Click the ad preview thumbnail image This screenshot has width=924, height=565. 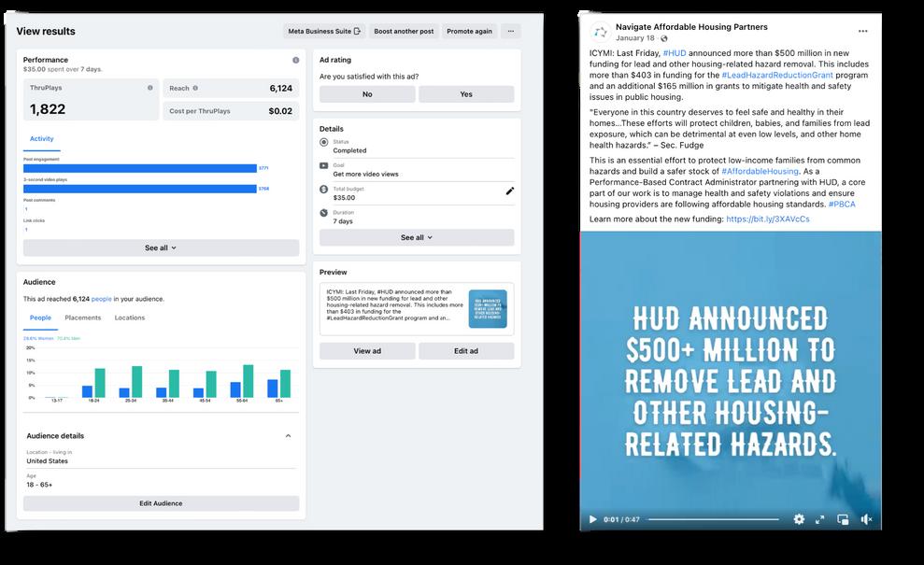[488, 309]
